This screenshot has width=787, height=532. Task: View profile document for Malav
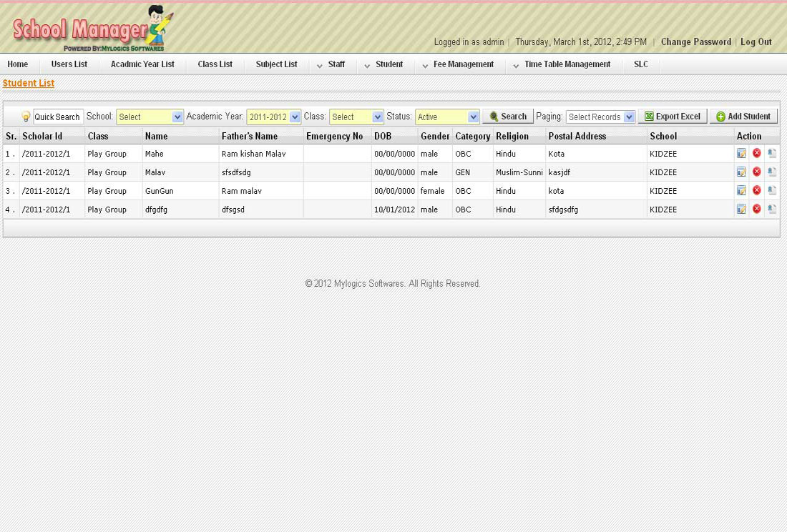(772, 172)
